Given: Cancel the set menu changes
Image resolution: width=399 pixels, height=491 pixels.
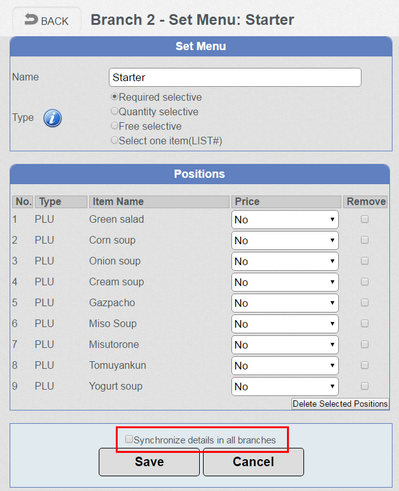Looking at the screenshot, I should coord(253,462).
